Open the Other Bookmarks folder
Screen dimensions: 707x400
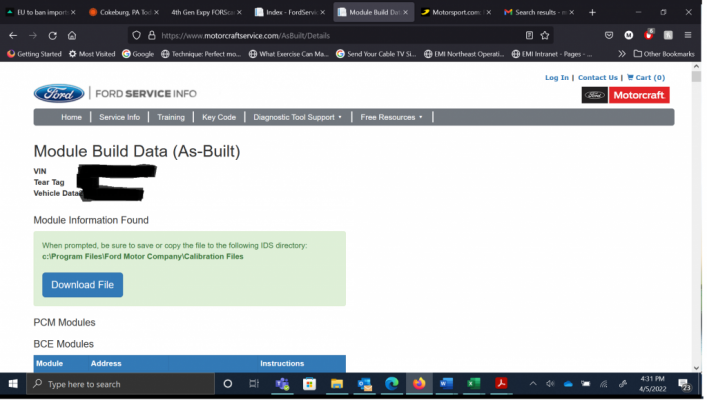(664, 54)
